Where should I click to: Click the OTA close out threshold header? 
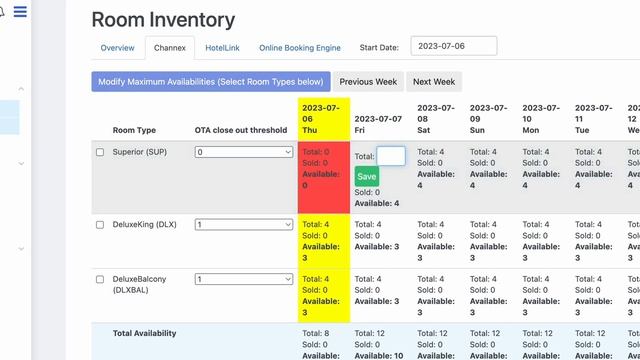click(241, 130)
